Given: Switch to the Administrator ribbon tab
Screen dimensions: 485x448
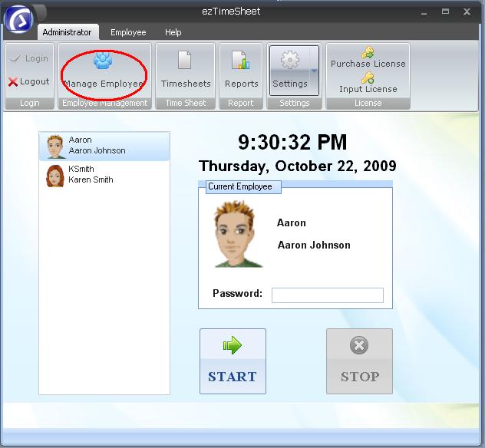Looking at the screenshot, I should click(68, 32).
